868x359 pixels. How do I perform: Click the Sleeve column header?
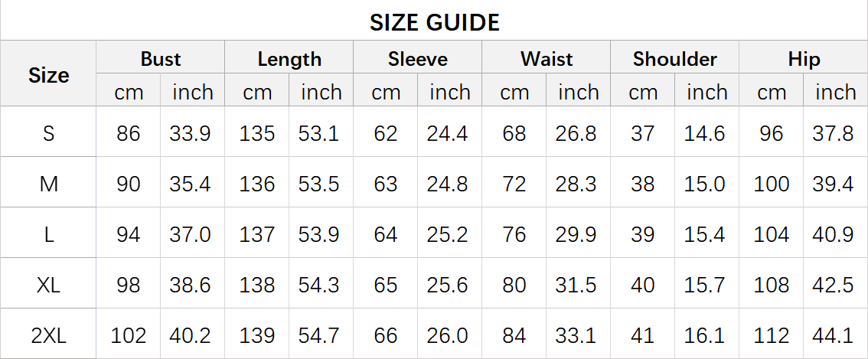pos(418,59)
